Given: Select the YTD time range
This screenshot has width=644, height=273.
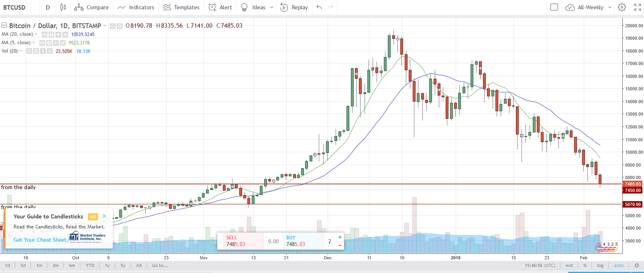Looking at the screenshot, I should tap(90, 265).
